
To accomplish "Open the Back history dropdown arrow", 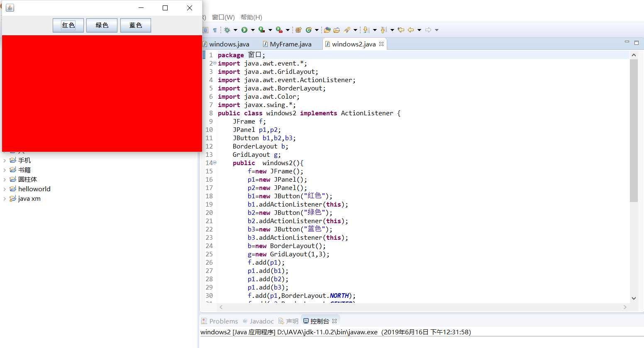I will pos(419,30).
